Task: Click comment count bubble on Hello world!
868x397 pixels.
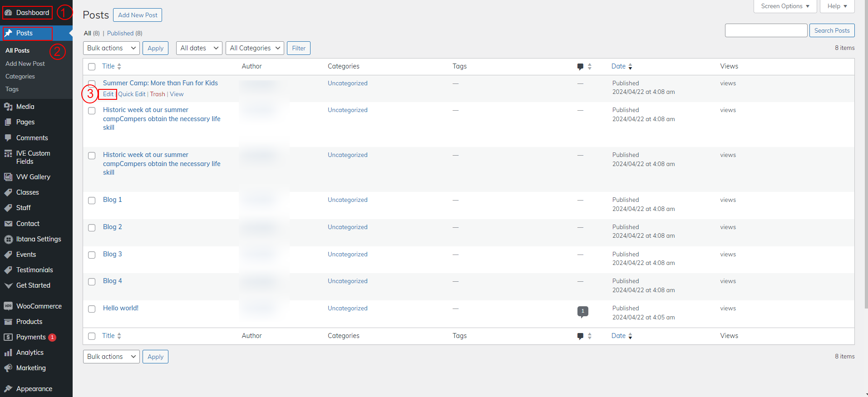Action: pos(582,311)
